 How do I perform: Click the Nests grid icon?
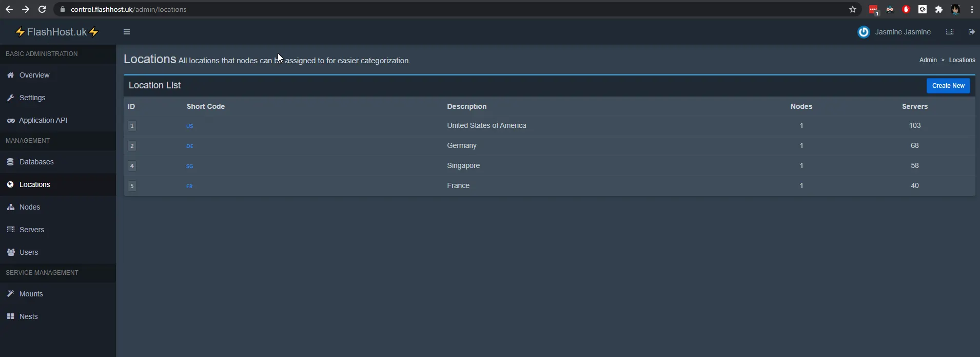(x=10, y=316)
